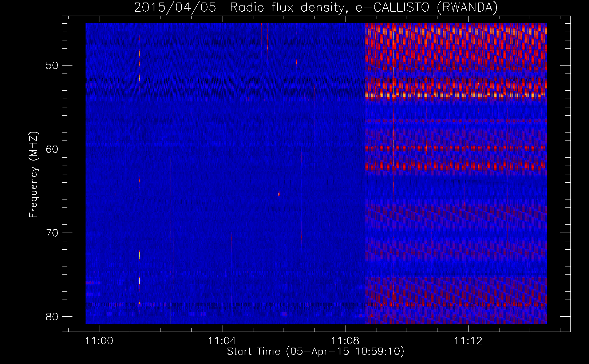Viewport: 589px width, 364px height.
Task: Click the 60 frequency tick label
Action: click(52, 149)
